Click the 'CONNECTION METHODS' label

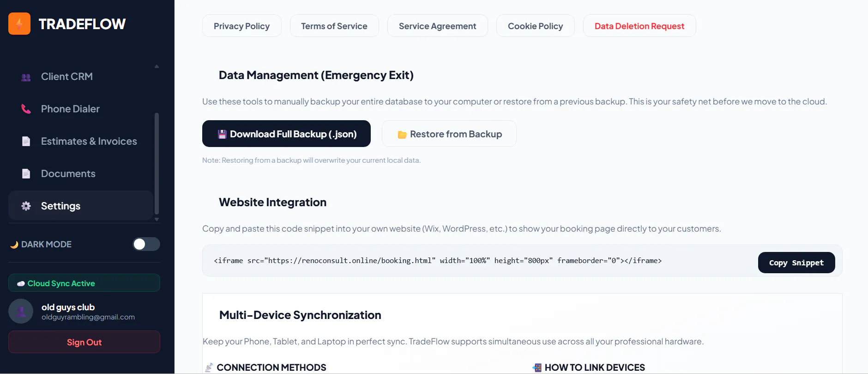pyautogui.click(x=271, y=368)
